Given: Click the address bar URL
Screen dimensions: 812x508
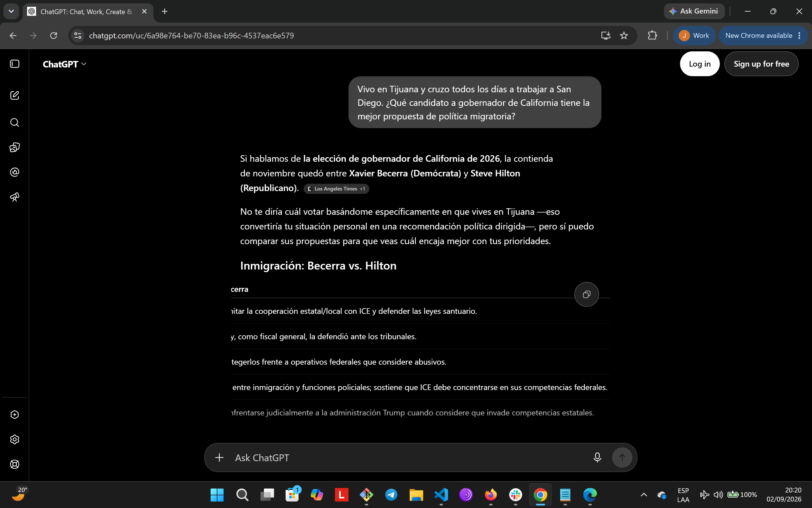Looking at the screenshot, I should tap(191, 36).
